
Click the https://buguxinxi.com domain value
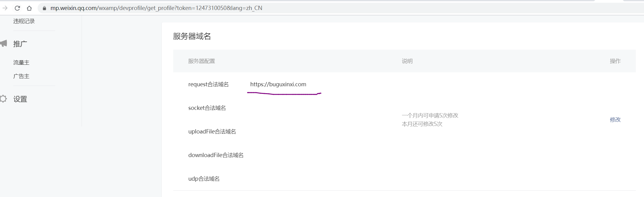coord(278,84)
